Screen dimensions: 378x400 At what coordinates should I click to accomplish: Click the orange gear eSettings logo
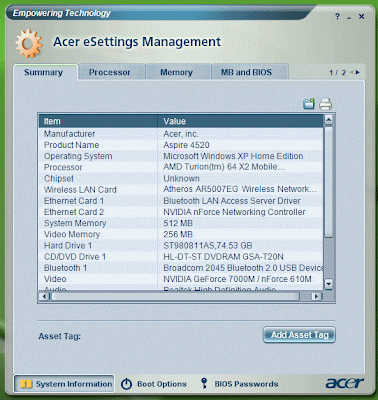click(x=29, y=43)
